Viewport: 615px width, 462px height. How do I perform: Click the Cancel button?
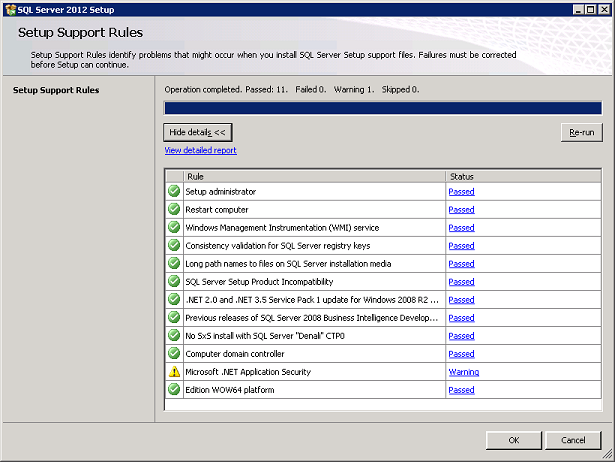[x=573, y=440]
